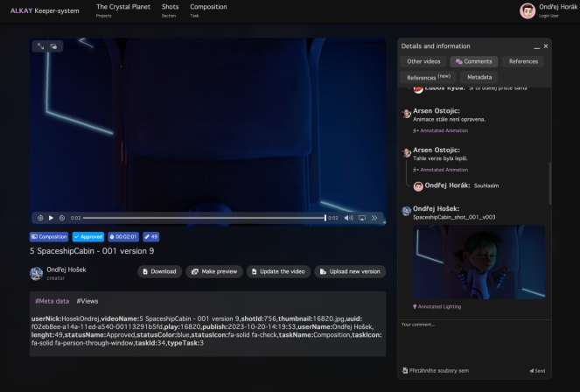
Task: Click the 49 frames badge
Action: click(x=151, y=236)
